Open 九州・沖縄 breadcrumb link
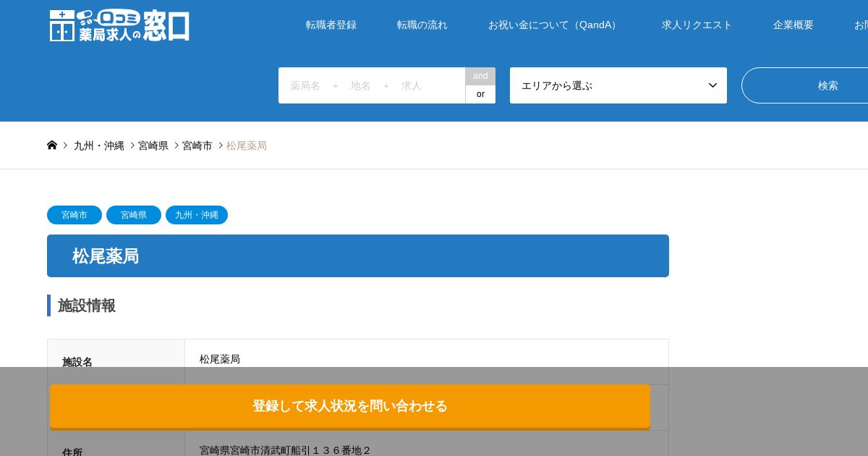This screenshot has width=868, height=456. pos(99,145)
